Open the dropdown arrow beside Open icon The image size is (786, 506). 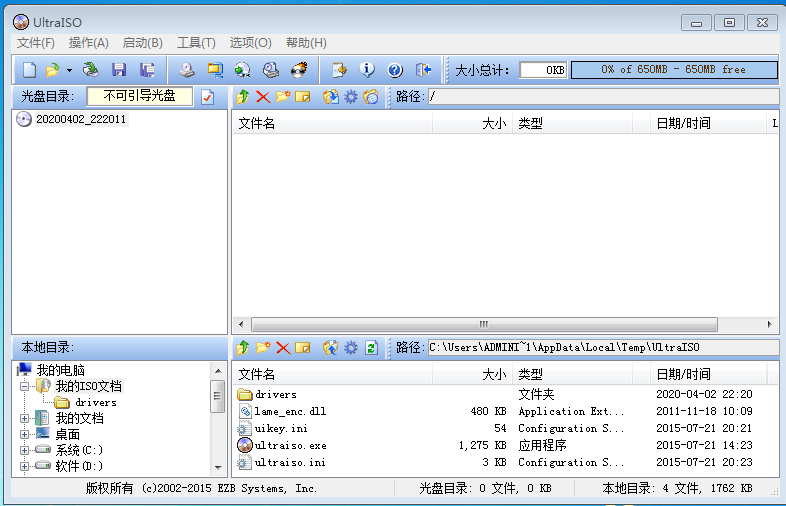click(x=69, y=70)
